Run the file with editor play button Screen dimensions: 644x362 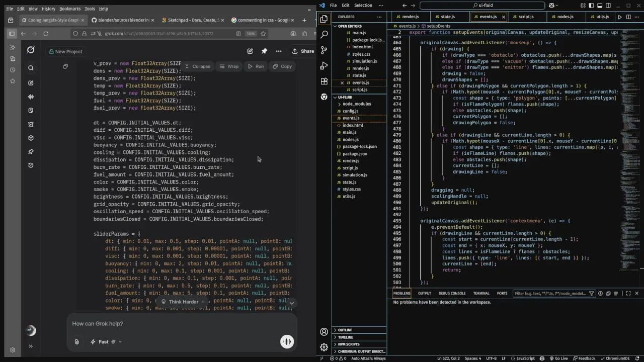[x=620, y=17]
